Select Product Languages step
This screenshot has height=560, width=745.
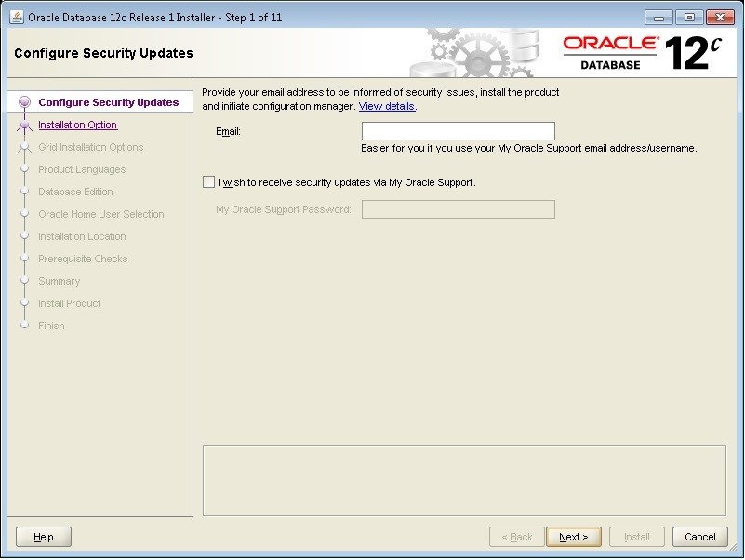82,169
